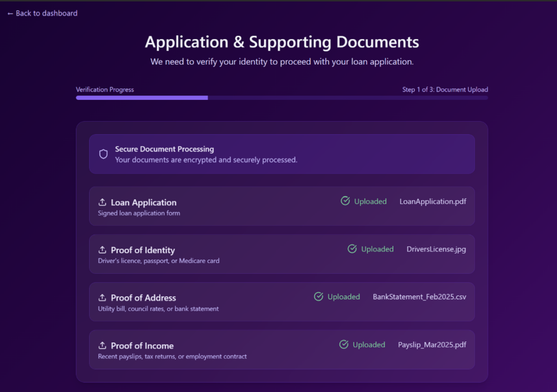Open the DriversLicense.jpg file link
The image size is (557, 392).
click(x=436, y=249)
